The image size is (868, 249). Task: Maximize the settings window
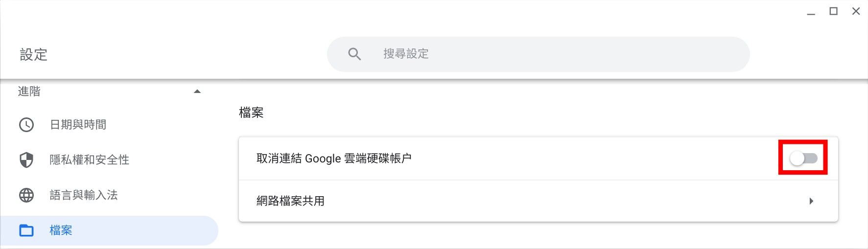[x=833, y=11]
